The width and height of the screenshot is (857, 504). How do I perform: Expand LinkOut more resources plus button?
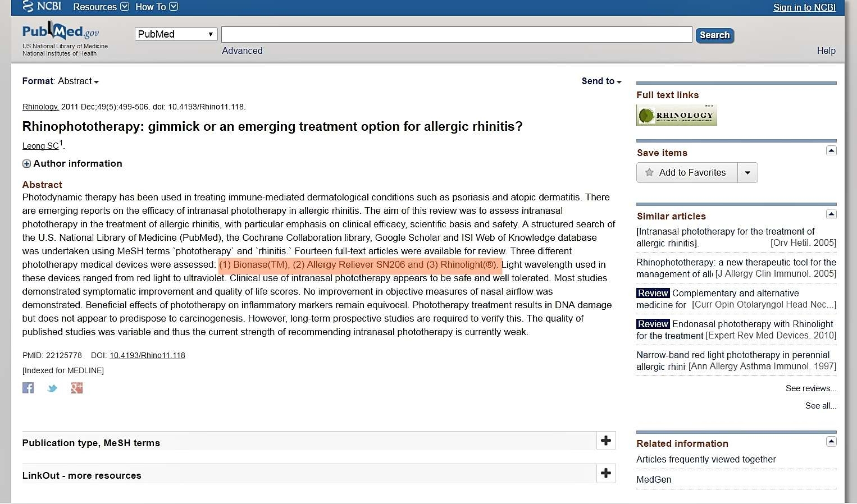tap(605, 474)
